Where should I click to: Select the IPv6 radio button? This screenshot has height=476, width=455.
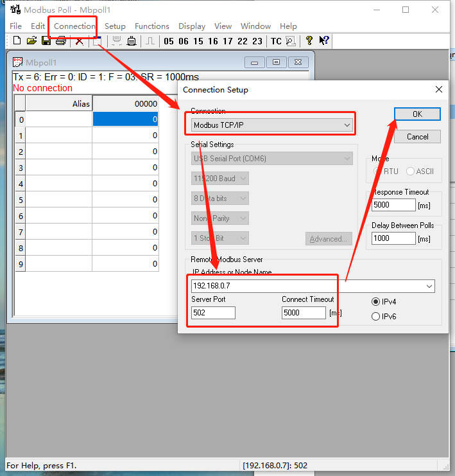click(x=376, y=316)
